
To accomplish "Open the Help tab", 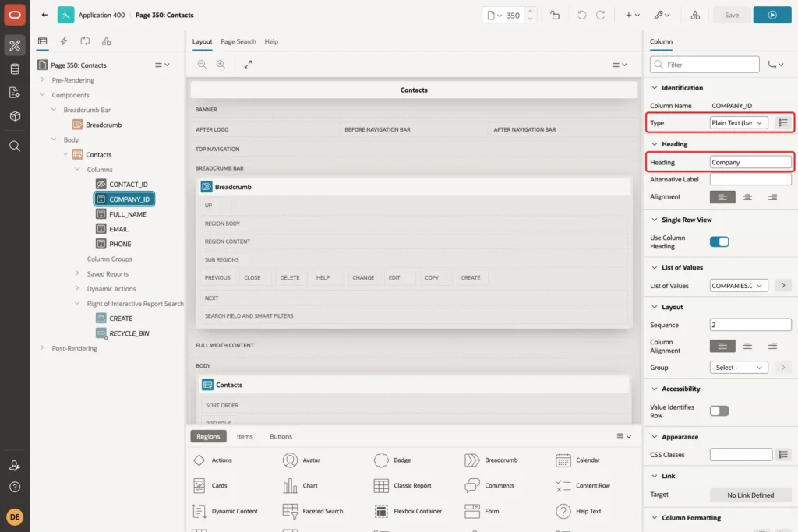I will click(x=271, y=42).
